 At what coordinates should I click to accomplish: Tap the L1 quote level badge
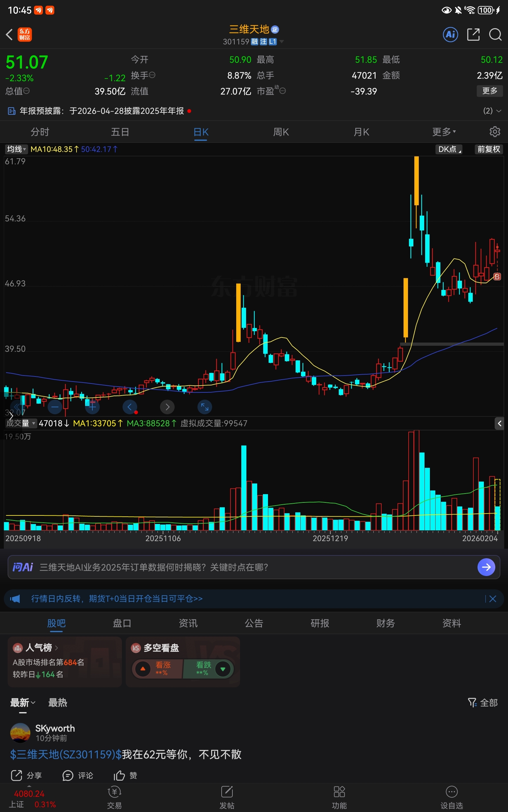pyautogui.click(x=272, y=42)
